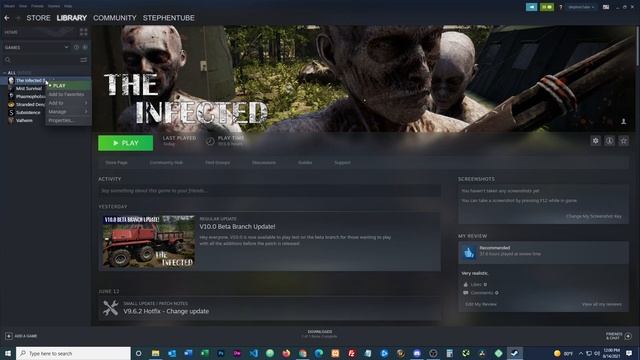The image size is (640, 360).
Task: Open the Help menu in menu bar
Action: tap(68, 6)
